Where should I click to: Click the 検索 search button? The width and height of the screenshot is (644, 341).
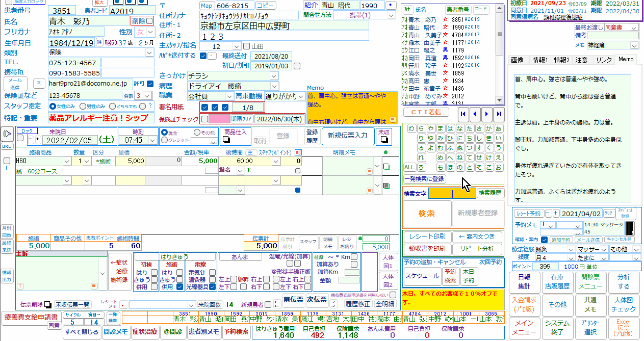(427, 213)
